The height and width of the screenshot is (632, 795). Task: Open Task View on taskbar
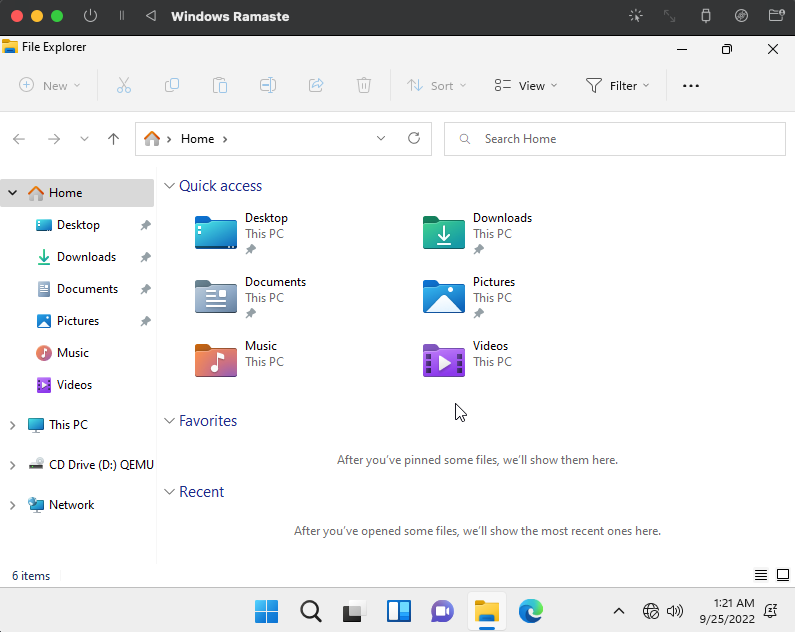tap(354, 611)
